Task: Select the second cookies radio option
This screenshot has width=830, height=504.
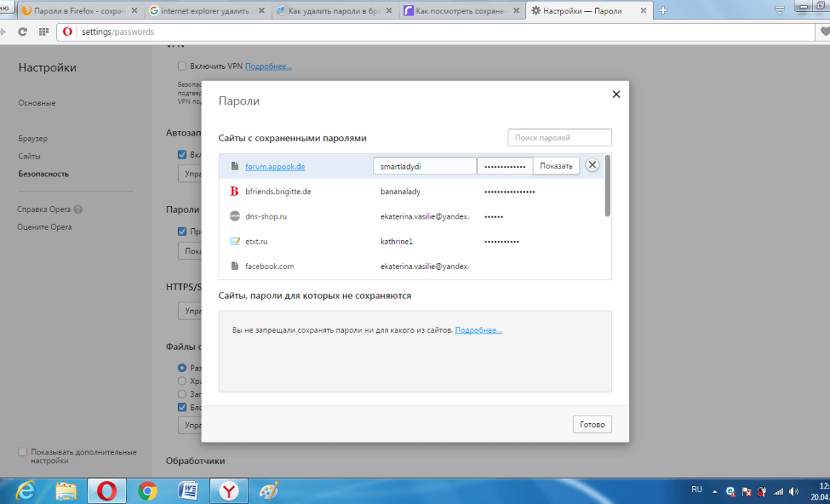Action: tap(182, 381)
